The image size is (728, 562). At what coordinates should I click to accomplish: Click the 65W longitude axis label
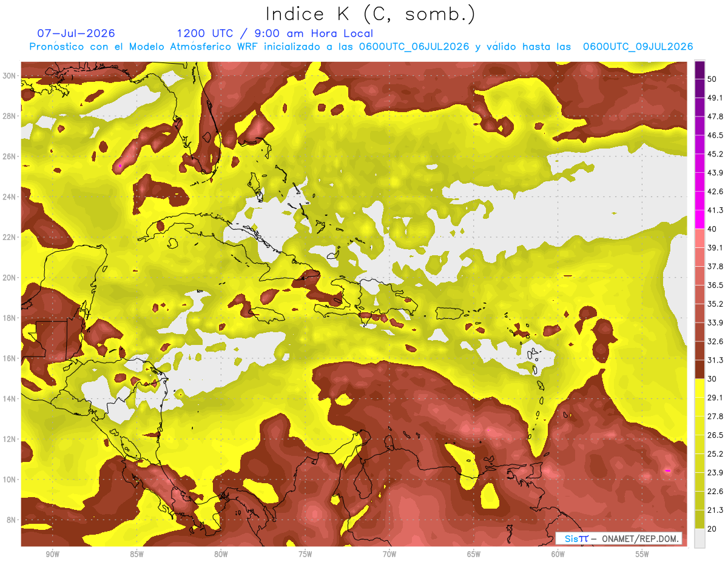click(x=474, y=554)
